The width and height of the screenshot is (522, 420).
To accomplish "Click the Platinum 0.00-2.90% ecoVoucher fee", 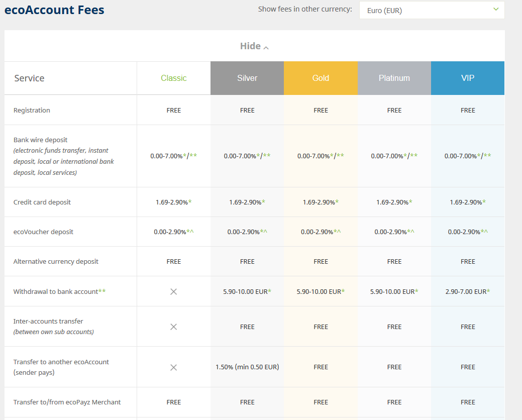I will point(394,232).
